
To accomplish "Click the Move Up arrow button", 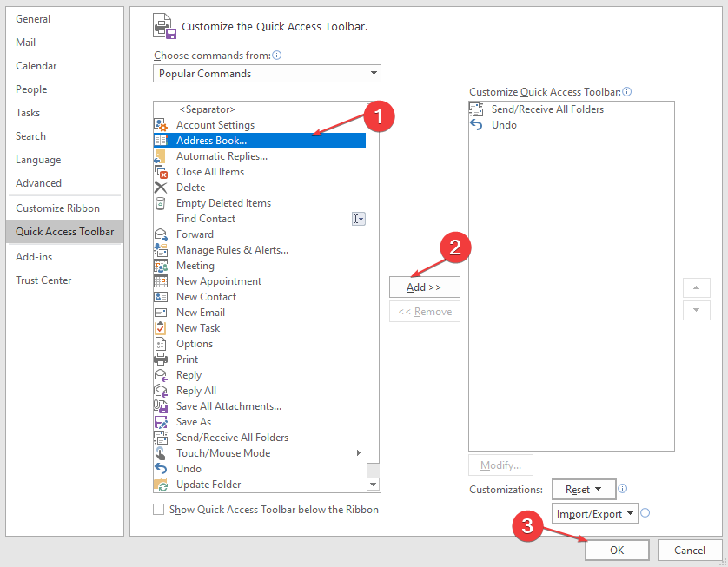I will click(696, 287).
